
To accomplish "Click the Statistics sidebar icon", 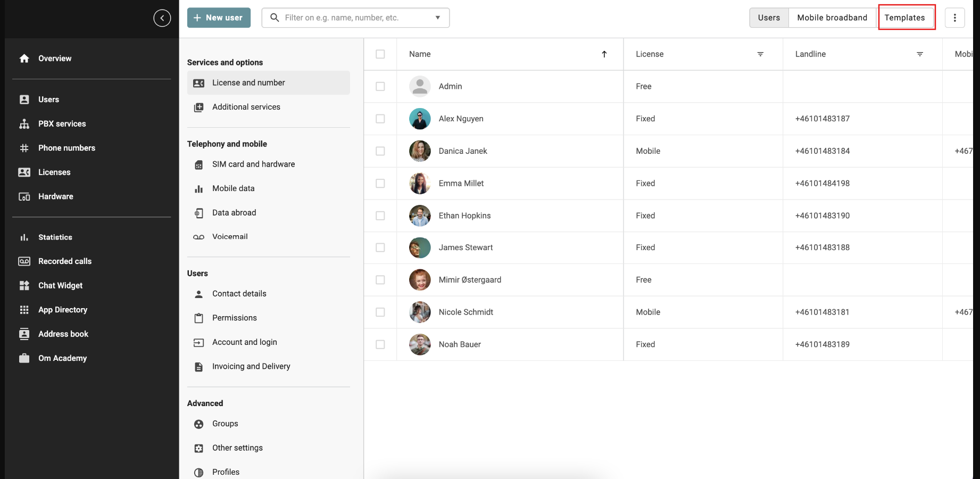I will coord(24,237).
